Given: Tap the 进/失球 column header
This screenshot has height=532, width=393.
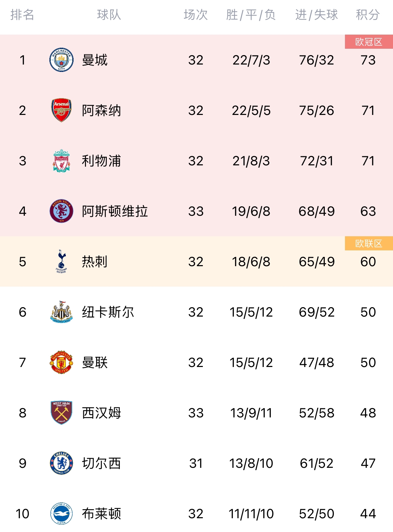Looking at the screenshot, I should tap(316, 15).
